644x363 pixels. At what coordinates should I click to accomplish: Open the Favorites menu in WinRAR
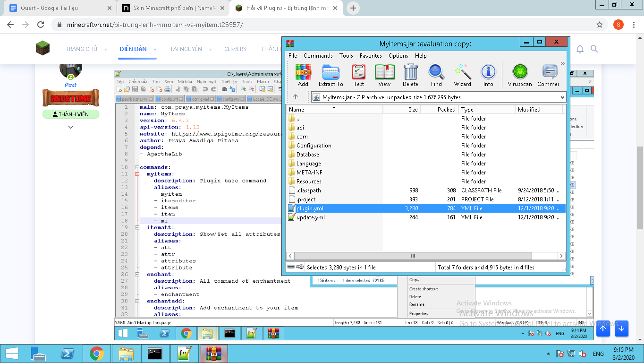(371, 56)
